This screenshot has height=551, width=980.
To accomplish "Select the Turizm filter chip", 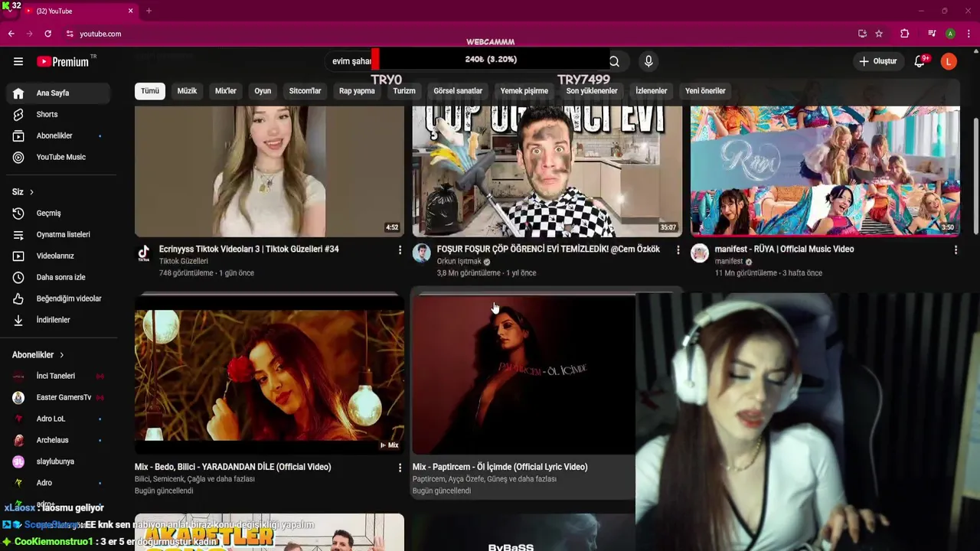I will (x=404, y=91).
